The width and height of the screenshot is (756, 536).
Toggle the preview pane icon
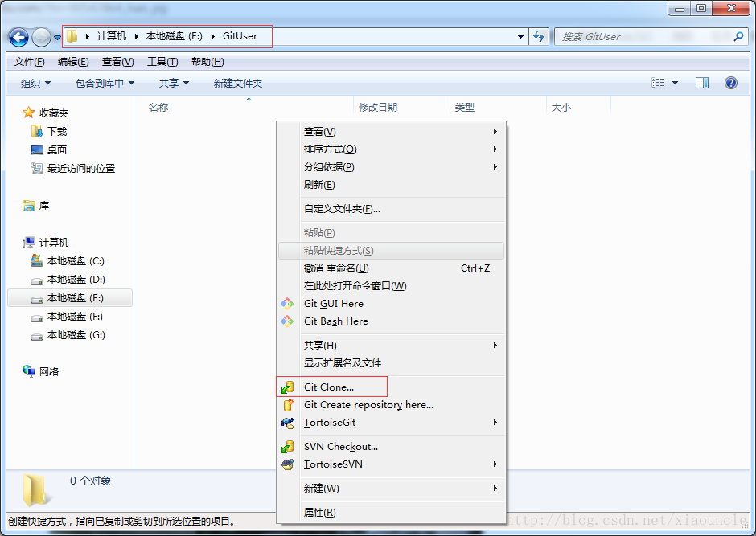[x=702, y=83]
